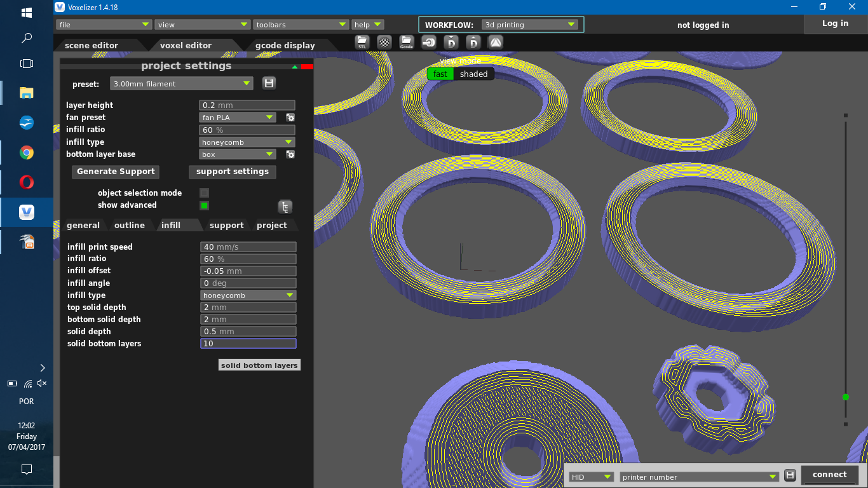Screen dimensions: 868x488
Task: Open the bottom layer base box dropdown
Action: coord(238,154)
